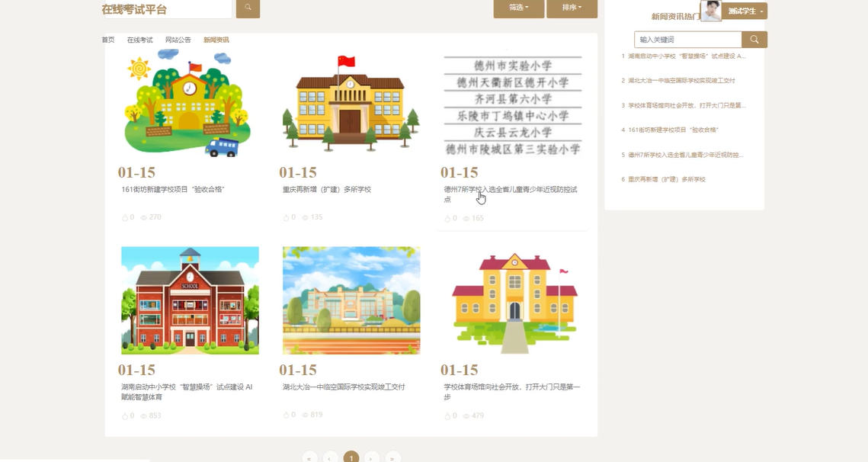Click the search box beside the platform title
The height and width of the screenshot is (462, 868).
point(168,9)
